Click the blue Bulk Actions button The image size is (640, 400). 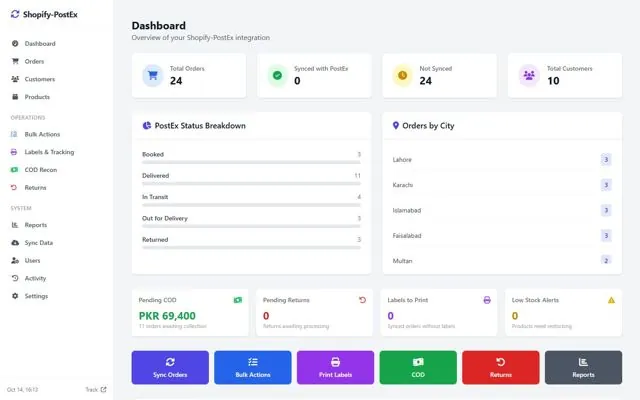coord(253,367)
